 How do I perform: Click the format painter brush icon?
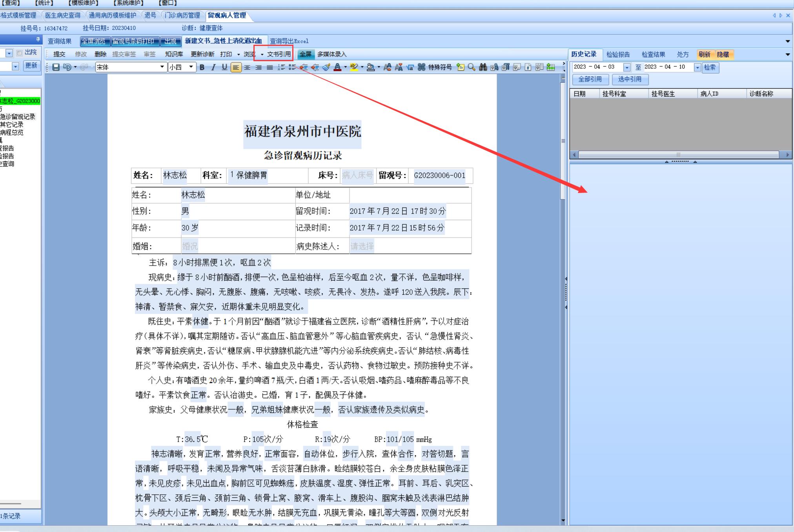tap(326, 67)
